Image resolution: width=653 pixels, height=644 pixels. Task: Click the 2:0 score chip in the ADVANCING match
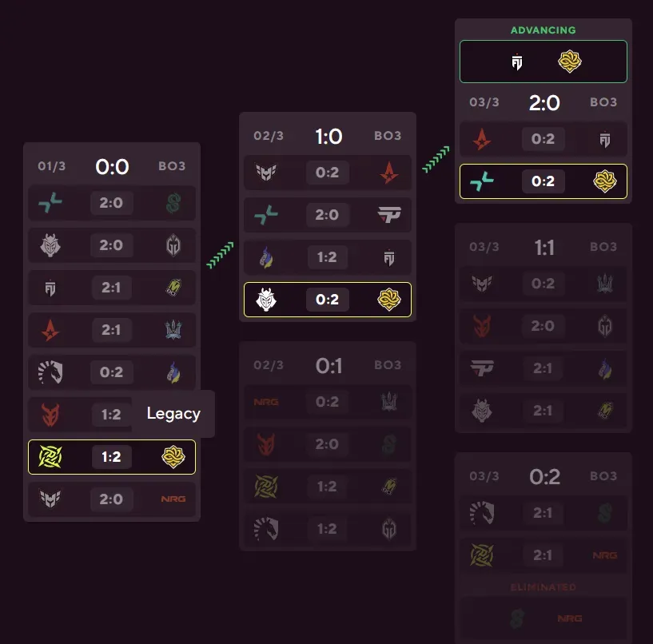coord(545,102)
